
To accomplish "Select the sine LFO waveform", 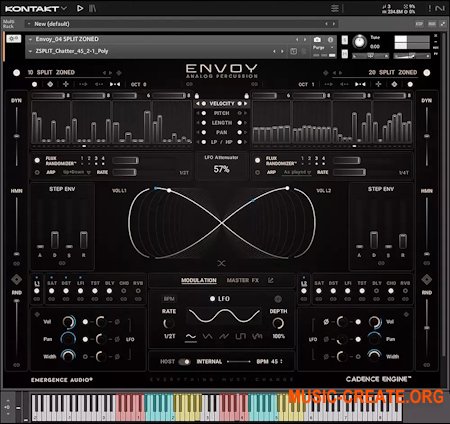I will click(191, 337).
